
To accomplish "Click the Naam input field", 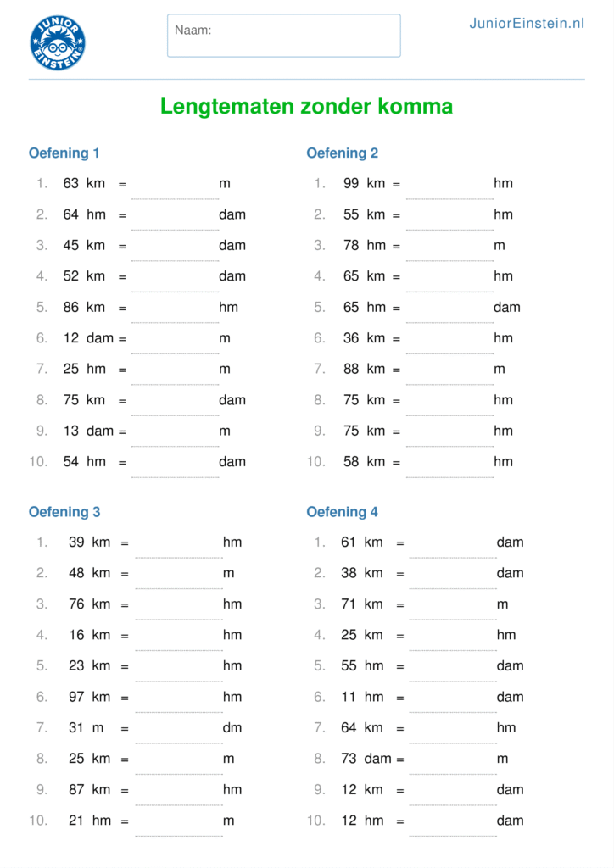I will (x=283, y=36).
